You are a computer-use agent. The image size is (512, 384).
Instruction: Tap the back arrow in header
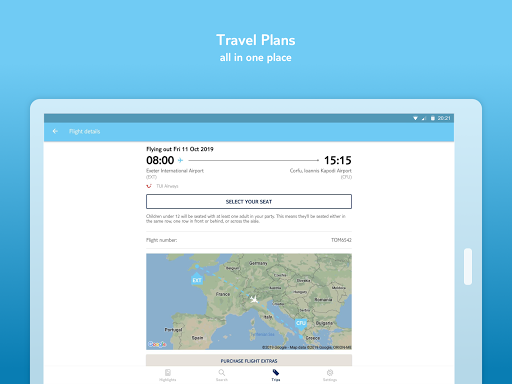pyautogui.click(x=55, y=131)
